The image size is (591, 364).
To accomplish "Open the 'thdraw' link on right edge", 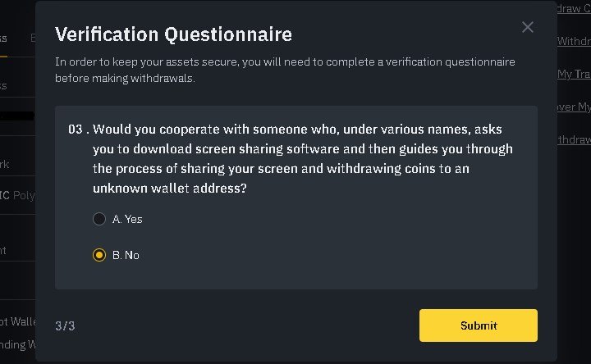I will pos(574,139).
